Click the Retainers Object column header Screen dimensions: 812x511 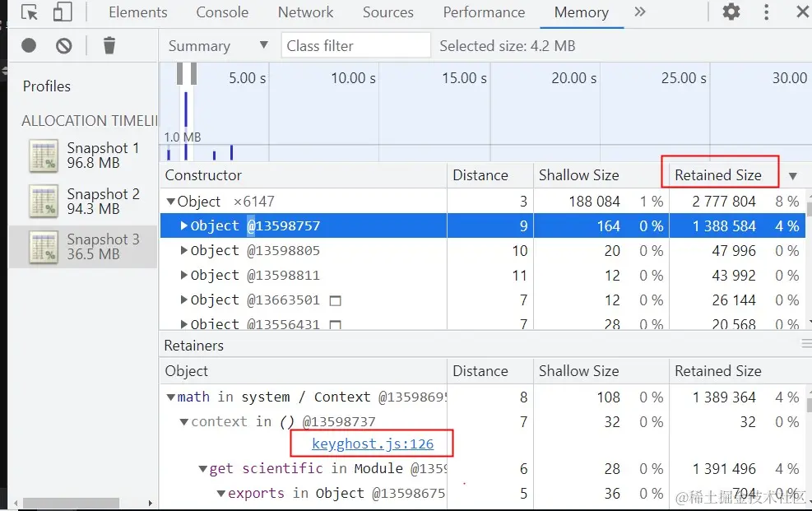coord(186,371)
